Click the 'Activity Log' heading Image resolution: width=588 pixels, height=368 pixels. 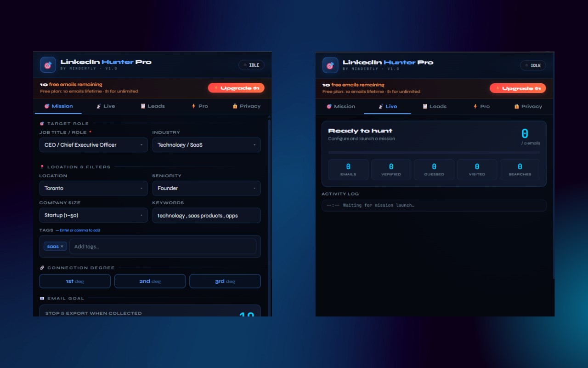(340, 194)
